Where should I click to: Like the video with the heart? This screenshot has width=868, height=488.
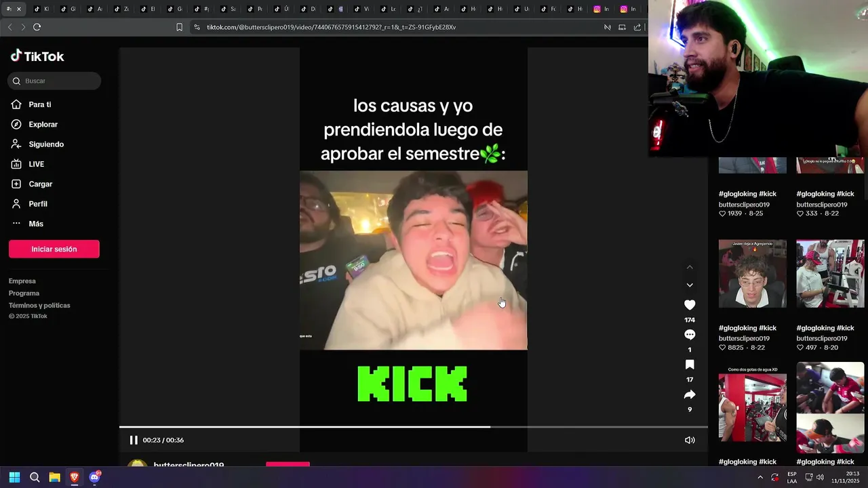coord(690,305)
